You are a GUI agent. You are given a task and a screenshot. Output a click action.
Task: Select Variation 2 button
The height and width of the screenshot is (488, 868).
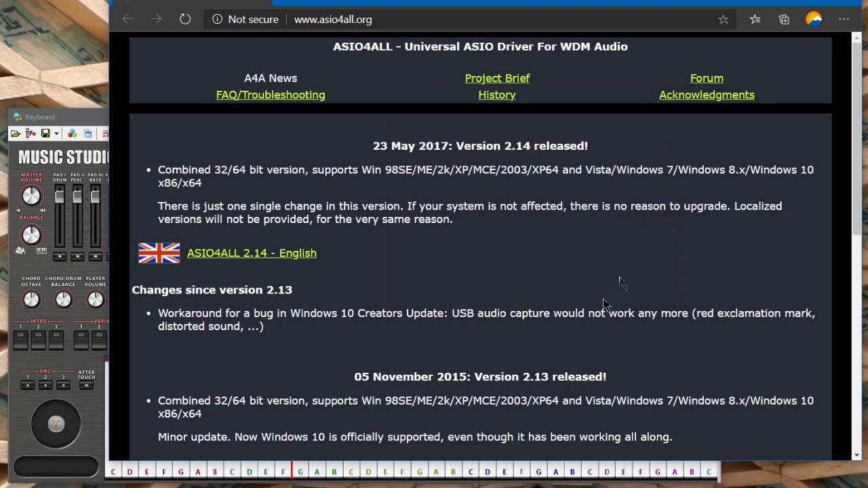[x=99, y=340]
